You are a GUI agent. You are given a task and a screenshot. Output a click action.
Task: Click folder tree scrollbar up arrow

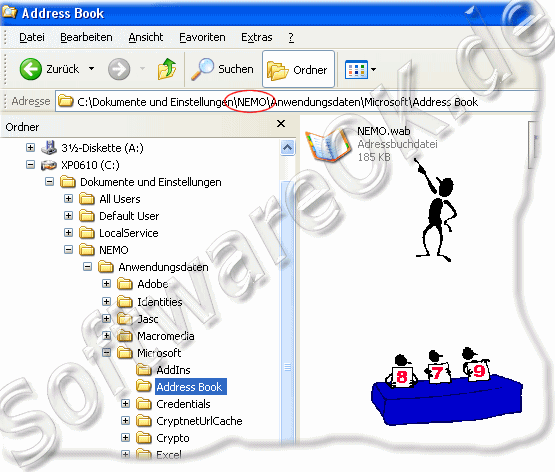point(287,148)
